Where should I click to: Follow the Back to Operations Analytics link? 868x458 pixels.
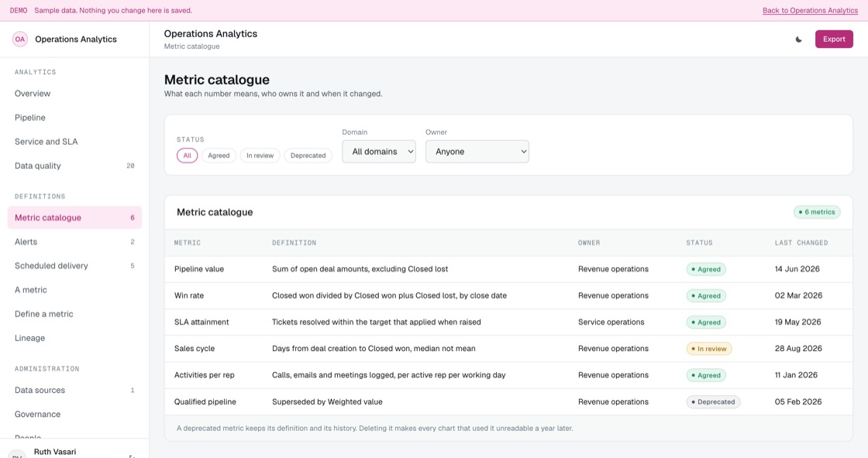pyautogui.click(x=810, y=11)
